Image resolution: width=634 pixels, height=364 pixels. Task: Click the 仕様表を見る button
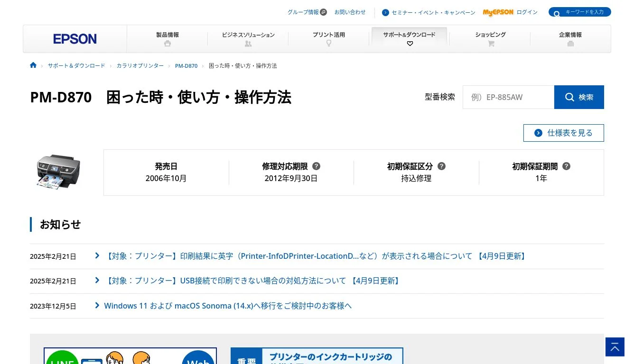click(564, 133)
